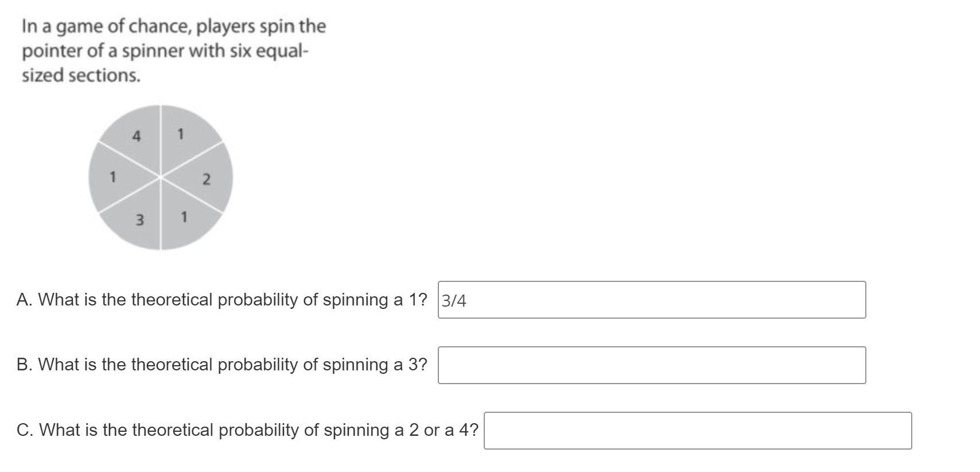Click the line 'In a game of chance'
The height and width of the screenshot is (472, 980).
(x=174, y=27)
